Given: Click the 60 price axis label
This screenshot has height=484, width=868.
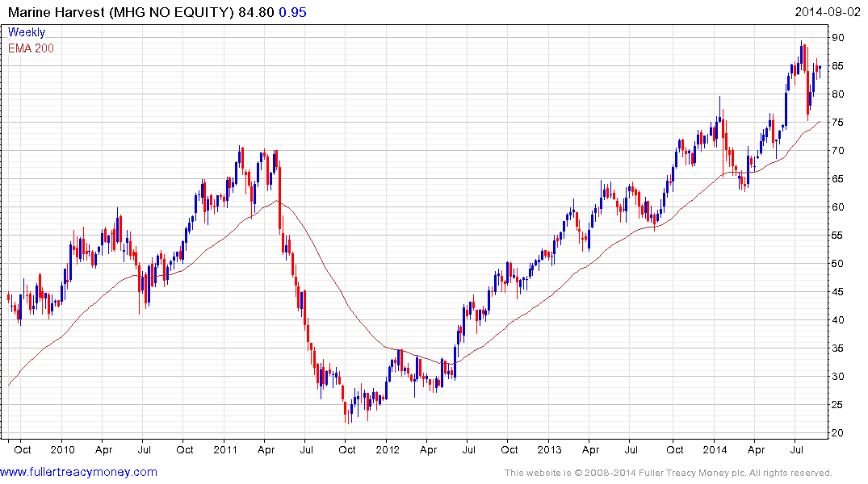Looking at the screenshot, I should pos(838,207).
